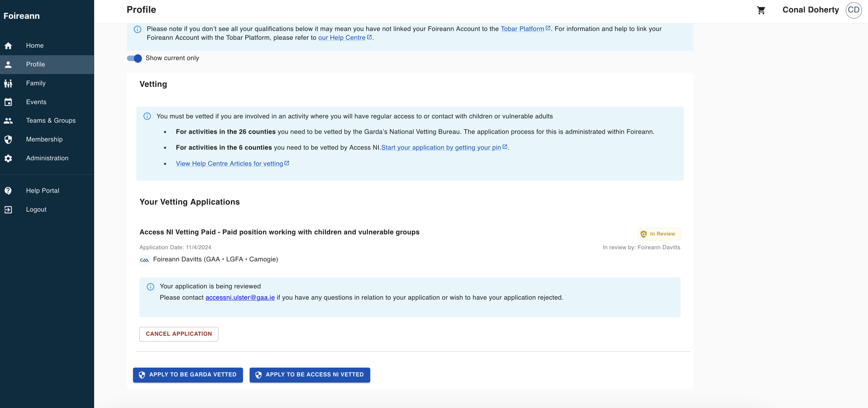The width and height of the screenshot is (868, 408).
Task: Click the GAA logo beside Foireann Davitts
Action: 145,260
